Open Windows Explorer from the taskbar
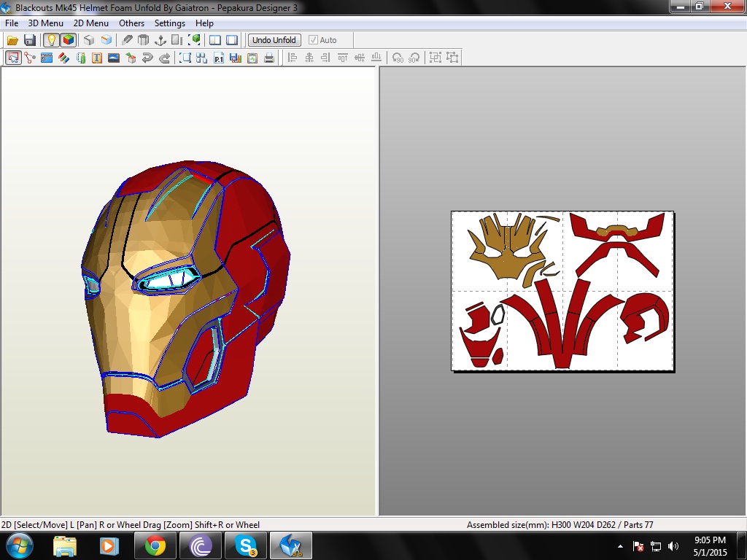Viewport: 747px width, 560px height. 64,546
